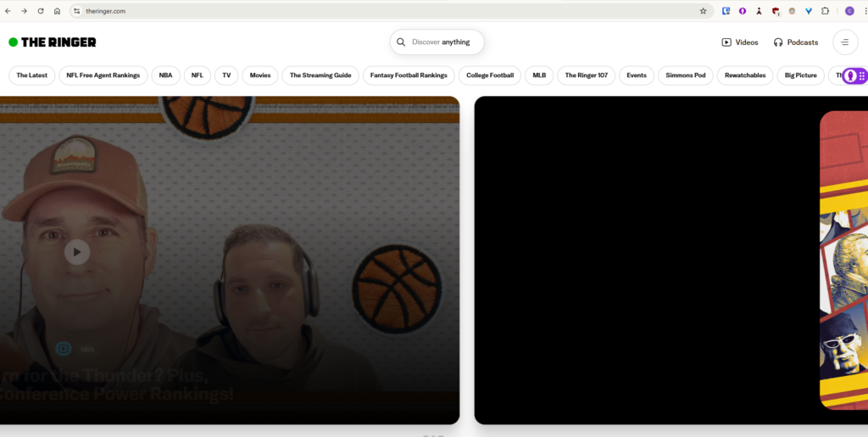
Task: Open NFL Free Agent Rankings
Action: pyautogui.click(x=103, y=76)
